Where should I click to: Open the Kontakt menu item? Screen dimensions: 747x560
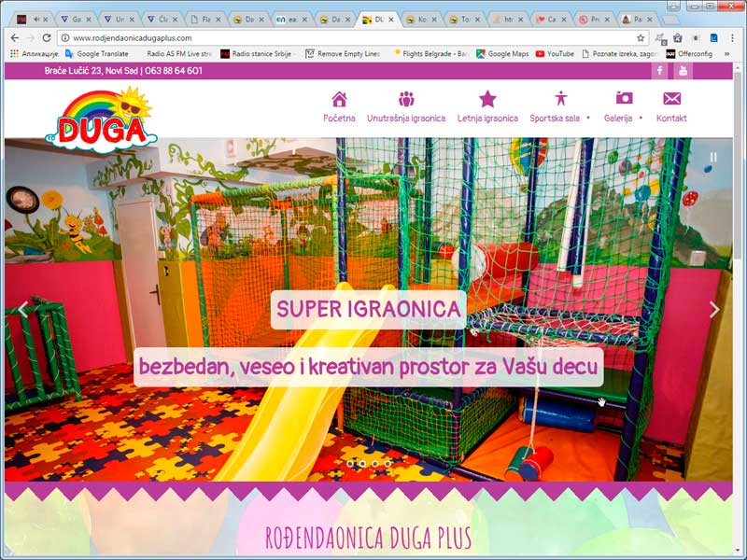[671, 119]
